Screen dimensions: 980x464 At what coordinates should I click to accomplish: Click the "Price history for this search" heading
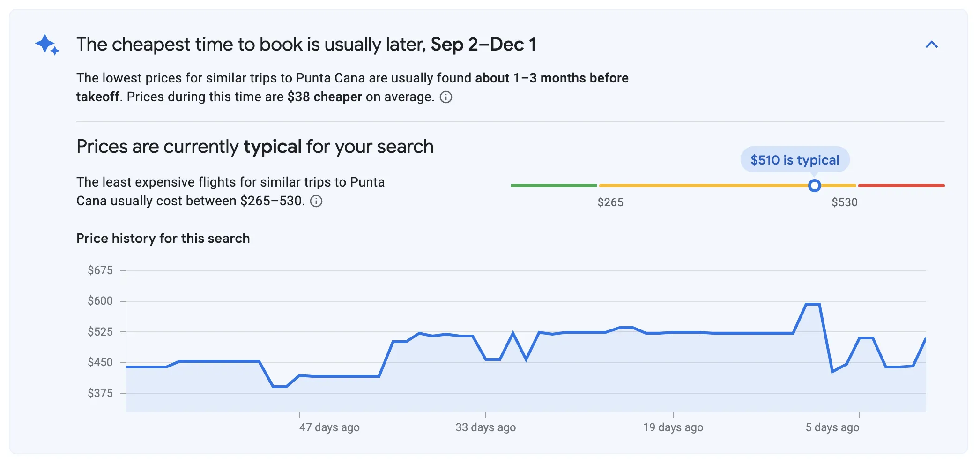point(163,239)
